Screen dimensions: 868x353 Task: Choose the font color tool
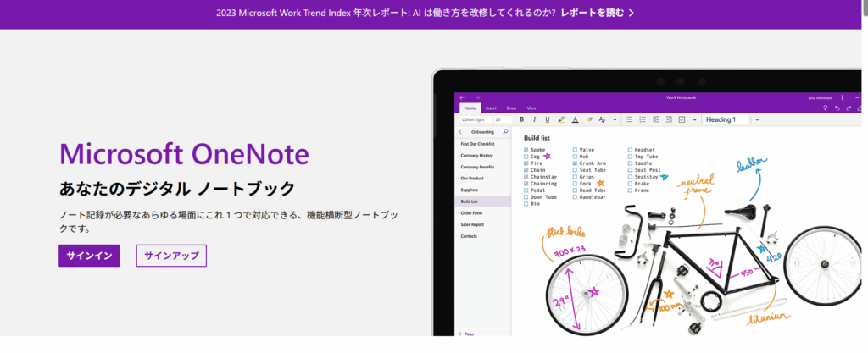(576, 119)
